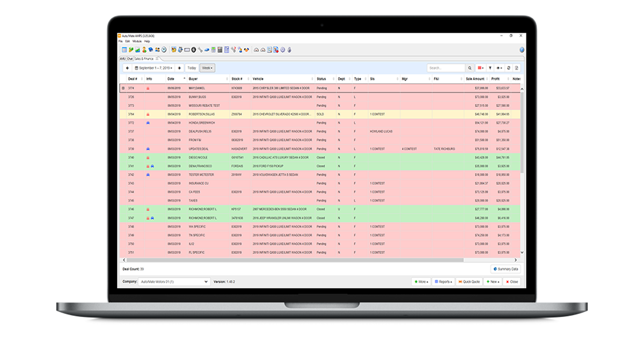Open the Help menu
644x338 pixels.
coord(147,41)
